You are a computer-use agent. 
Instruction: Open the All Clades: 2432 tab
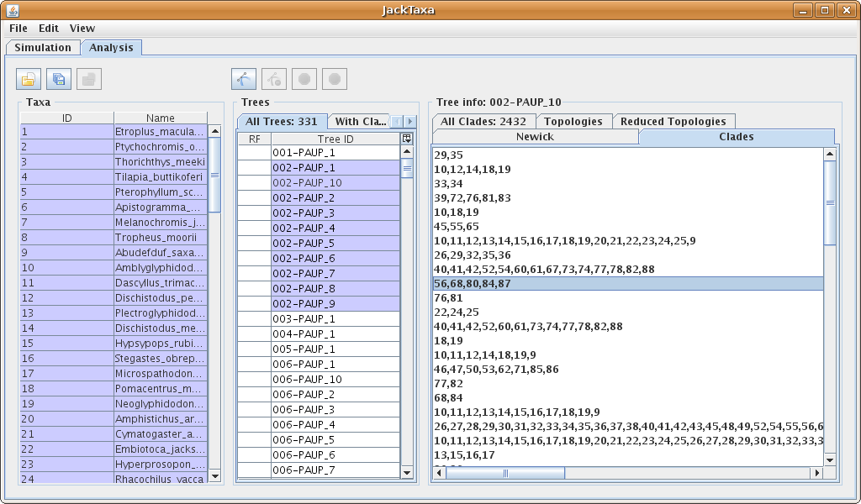click(483, 121)
